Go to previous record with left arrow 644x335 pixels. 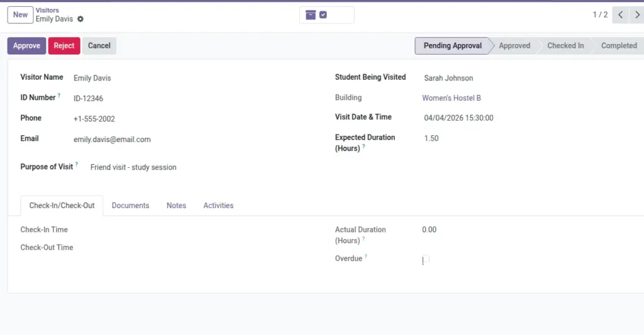pyautogui.click(x=621, y=15)
